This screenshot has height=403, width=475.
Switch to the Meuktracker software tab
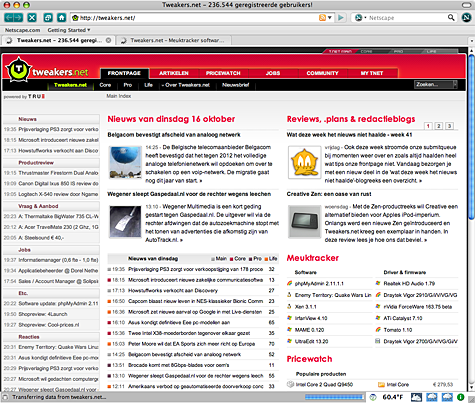tap(173, 40)
